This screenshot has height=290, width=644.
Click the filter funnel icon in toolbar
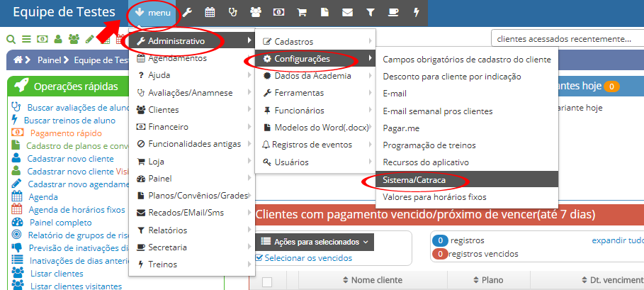370,13
